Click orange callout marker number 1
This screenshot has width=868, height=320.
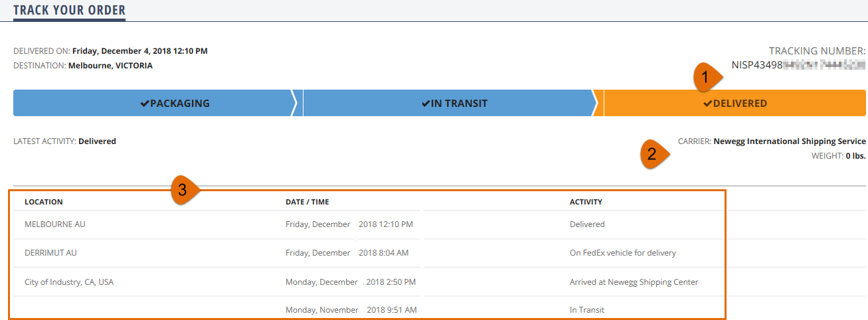coord(707,78)
